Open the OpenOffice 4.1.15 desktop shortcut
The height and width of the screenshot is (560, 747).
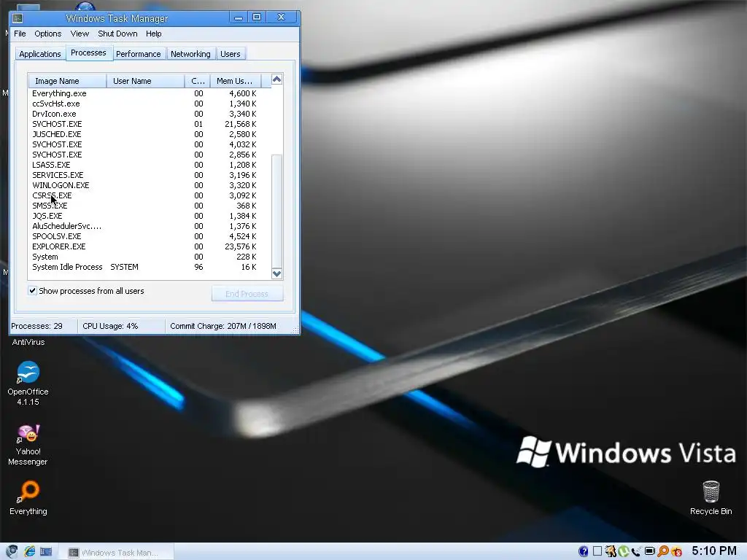[28, 384]
